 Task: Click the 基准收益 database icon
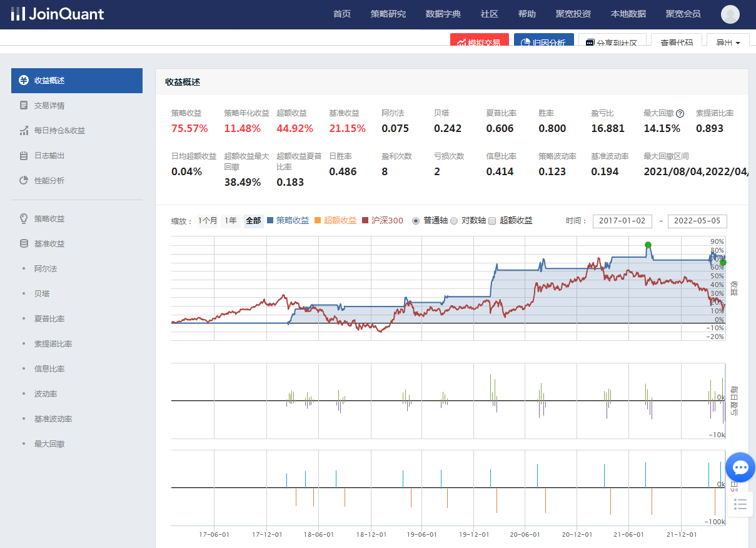[x=24, y=244]
